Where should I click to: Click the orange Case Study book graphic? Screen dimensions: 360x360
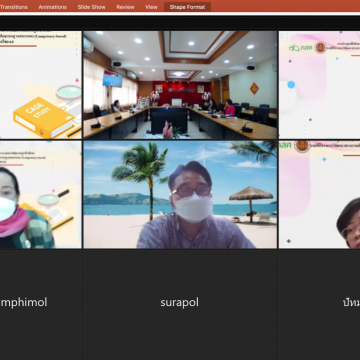tap(44, 117)
